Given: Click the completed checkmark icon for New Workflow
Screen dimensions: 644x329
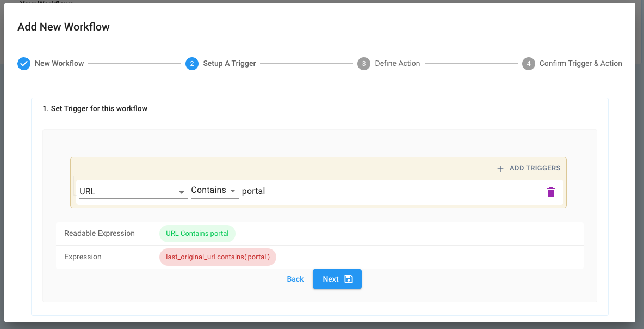Looking at the screenshot, I should click(x=24, y=64).
